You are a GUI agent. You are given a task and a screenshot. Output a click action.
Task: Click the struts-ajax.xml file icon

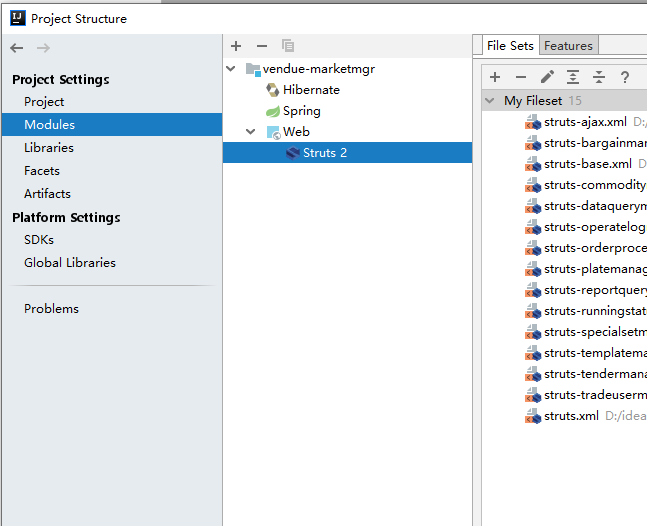point(533,123)
